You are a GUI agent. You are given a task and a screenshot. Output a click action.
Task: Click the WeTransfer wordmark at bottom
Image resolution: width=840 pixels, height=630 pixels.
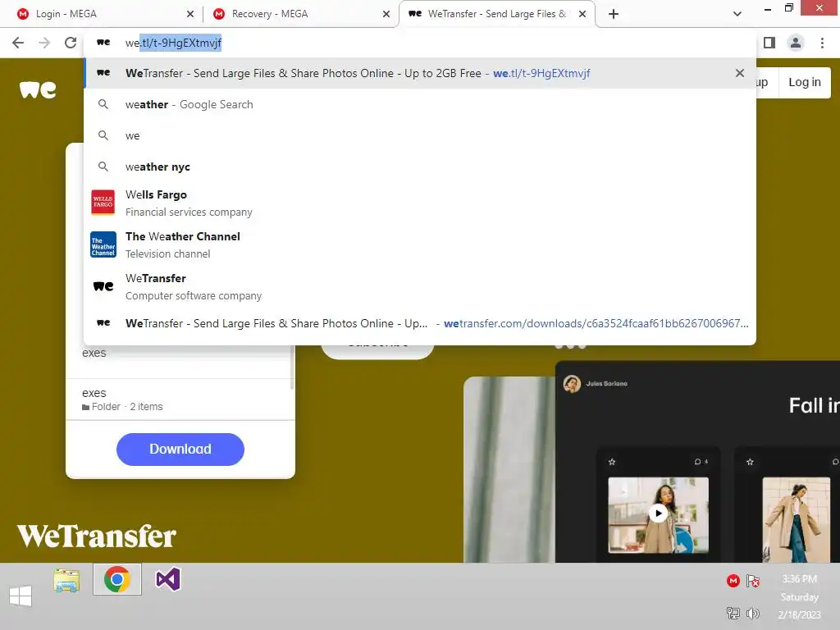(x=97, y=536)
